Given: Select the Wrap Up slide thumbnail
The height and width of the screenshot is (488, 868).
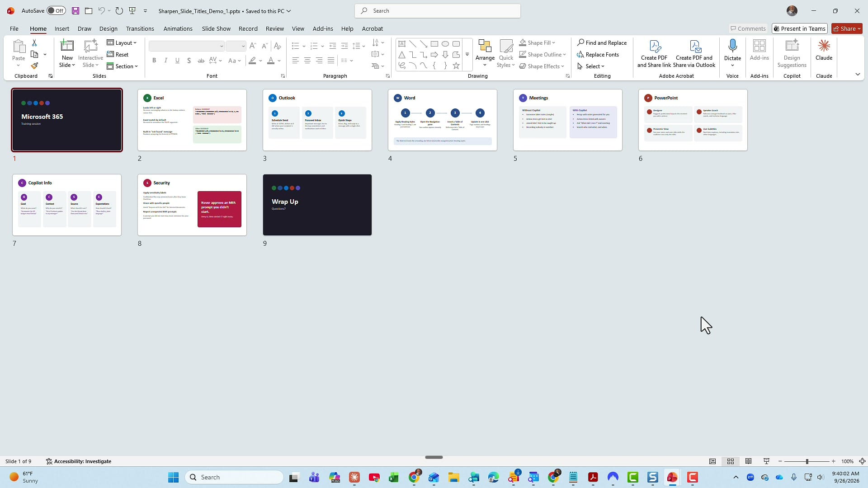Looking at the screenshot, I should (x=317, y=205).
